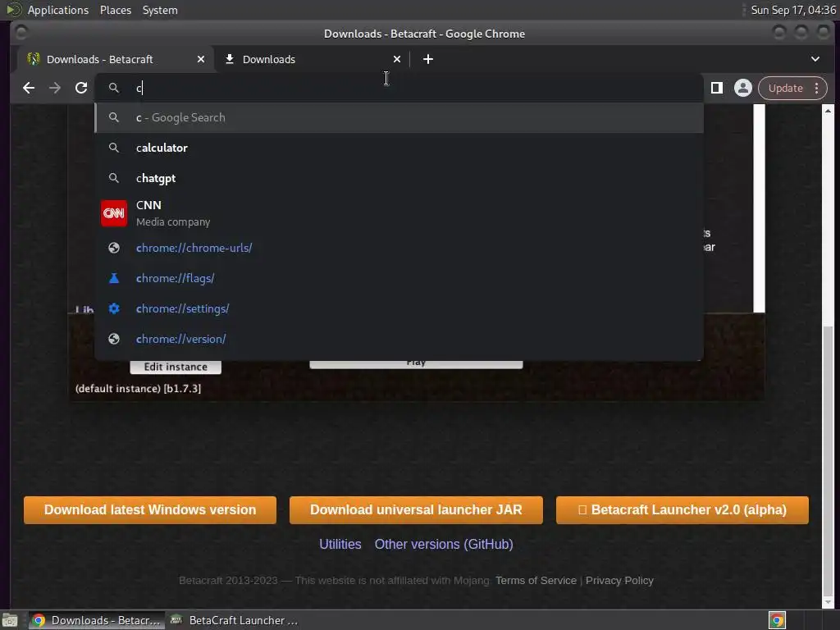
Task: Open Chrome side panel icon
Action: 717,88
